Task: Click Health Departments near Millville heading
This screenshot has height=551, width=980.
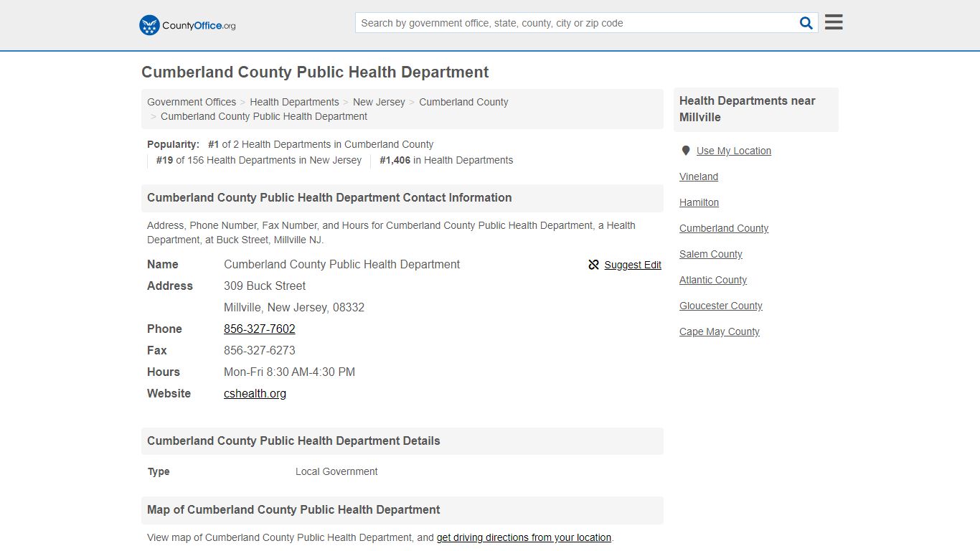Action: [756, 109]
